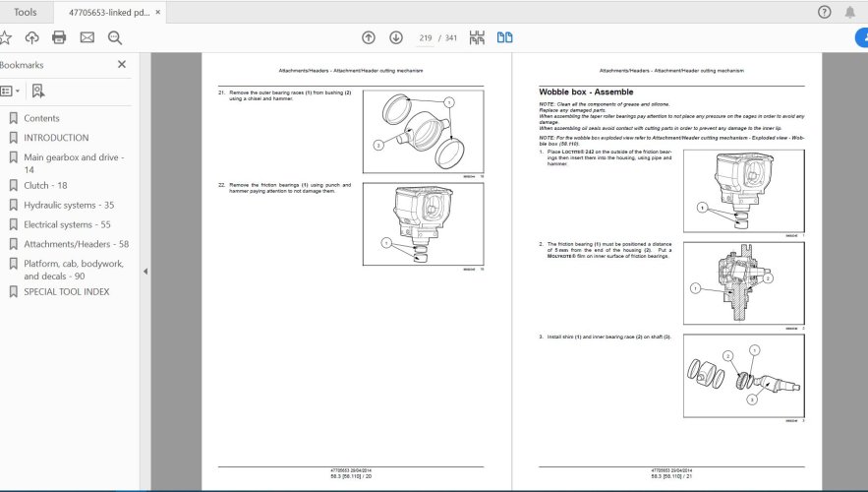This screenshot has width=868, height=492.
Task: Click the find bookmark icon in panel
Action: pos(37,91)
